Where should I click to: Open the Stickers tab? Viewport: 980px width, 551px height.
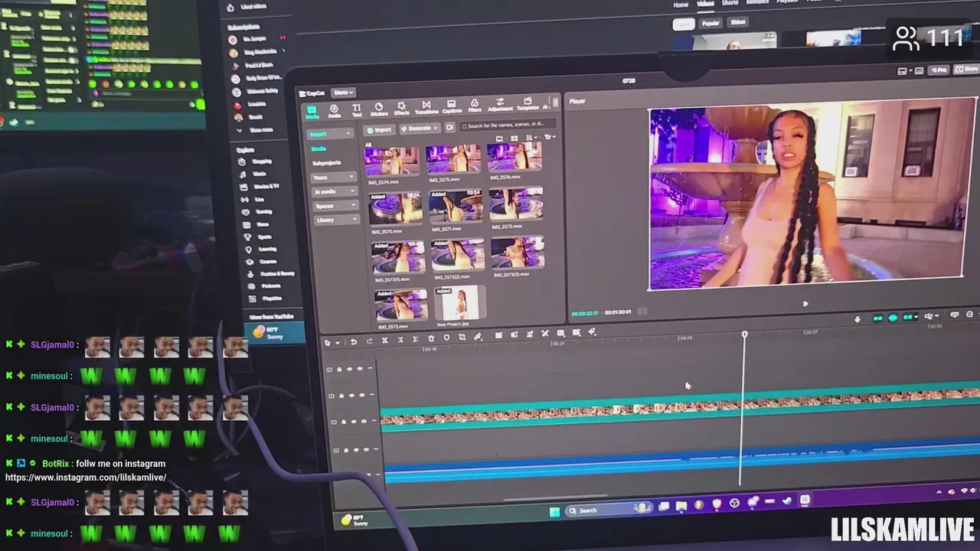(379, 110)
